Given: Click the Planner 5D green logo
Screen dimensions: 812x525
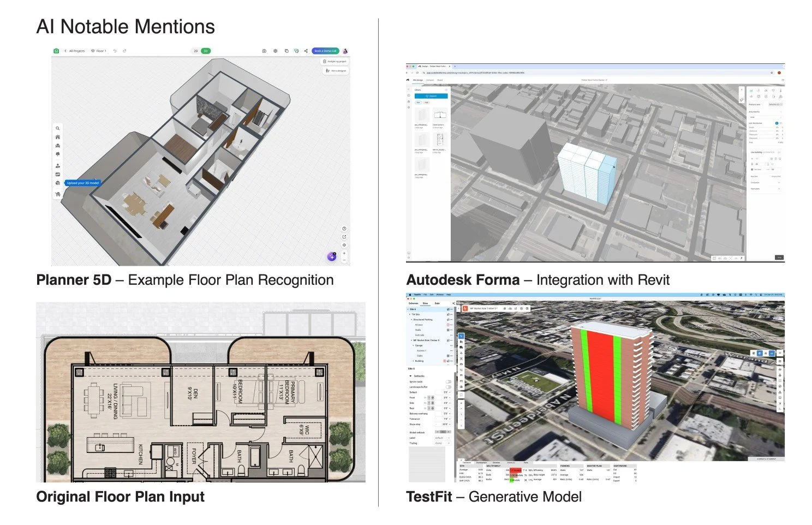Looking at the screenshot, I should [56, 51].
